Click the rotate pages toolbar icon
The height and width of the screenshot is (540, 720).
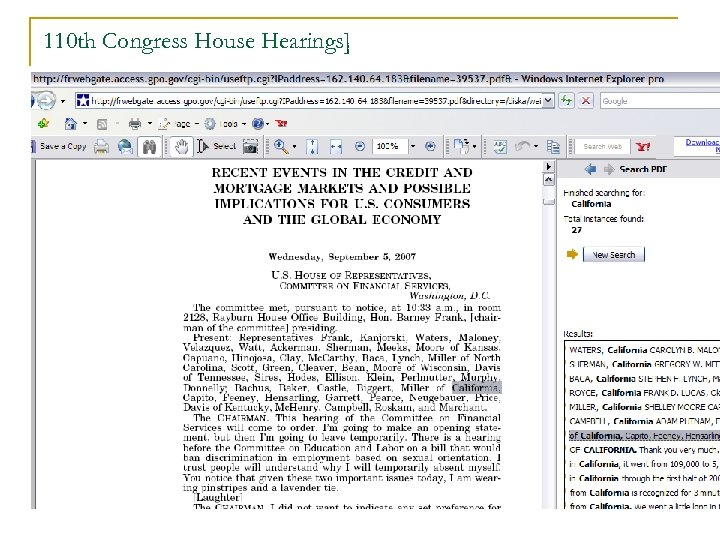461,146
